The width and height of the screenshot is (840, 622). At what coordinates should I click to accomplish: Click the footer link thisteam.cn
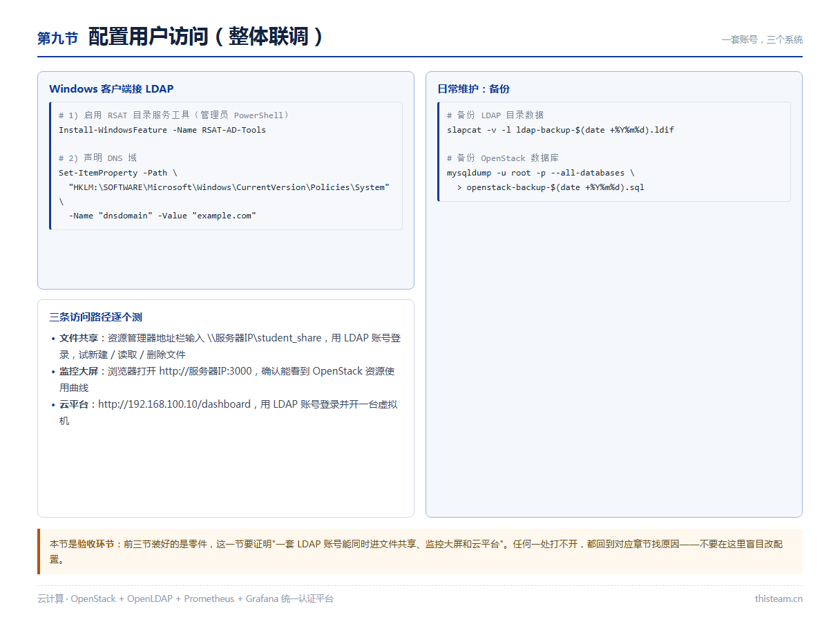779,599
